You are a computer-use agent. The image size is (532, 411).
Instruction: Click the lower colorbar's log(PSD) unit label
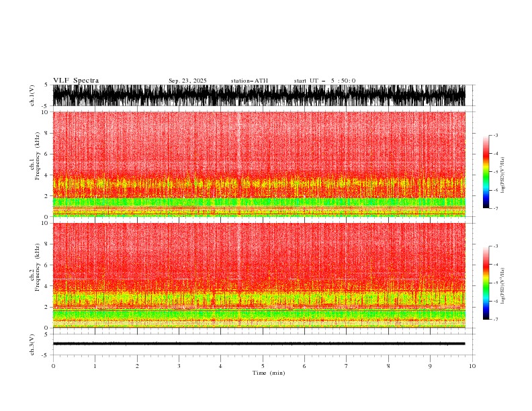click(502, 286)
